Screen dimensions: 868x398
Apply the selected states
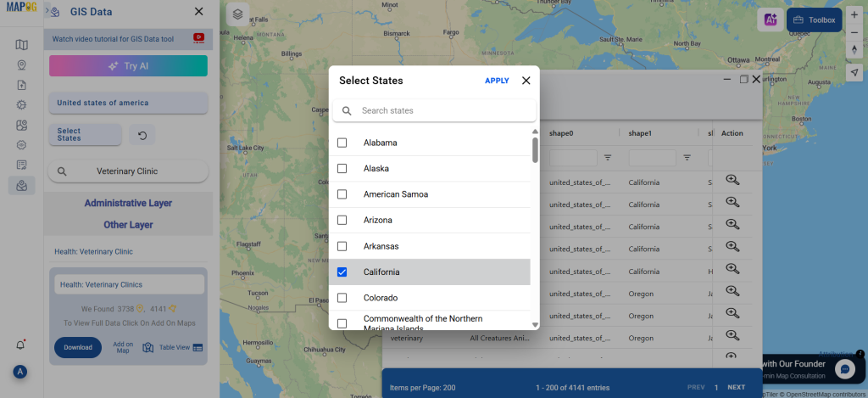(x=497, y=81)
